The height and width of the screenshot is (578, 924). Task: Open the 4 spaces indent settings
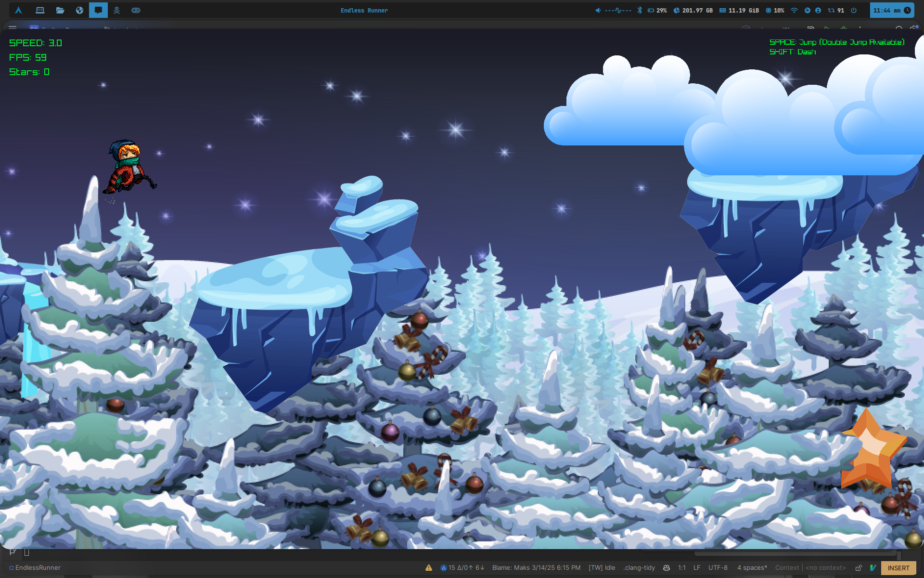click(752, 568)
